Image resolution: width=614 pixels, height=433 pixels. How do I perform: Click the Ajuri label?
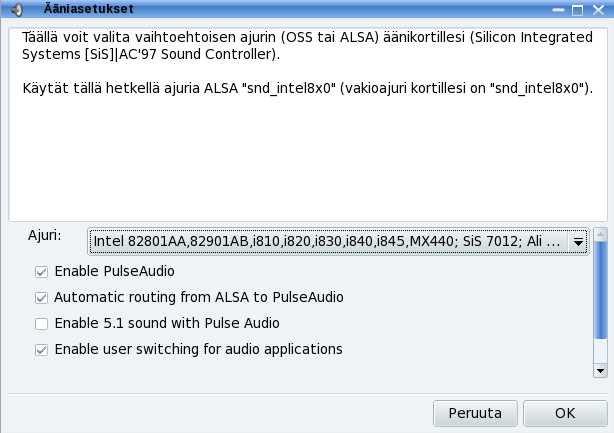[45, 236]
